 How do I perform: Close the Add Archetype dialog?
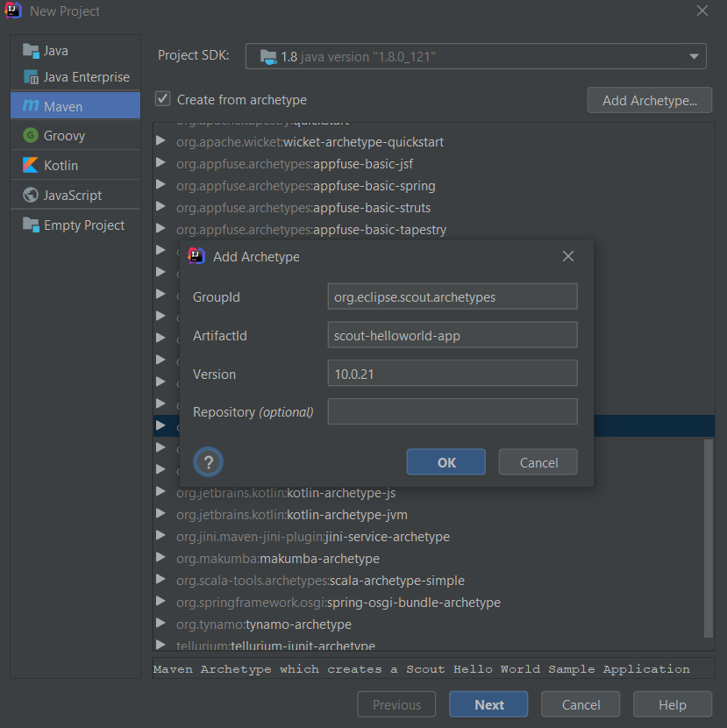[567, 256]
